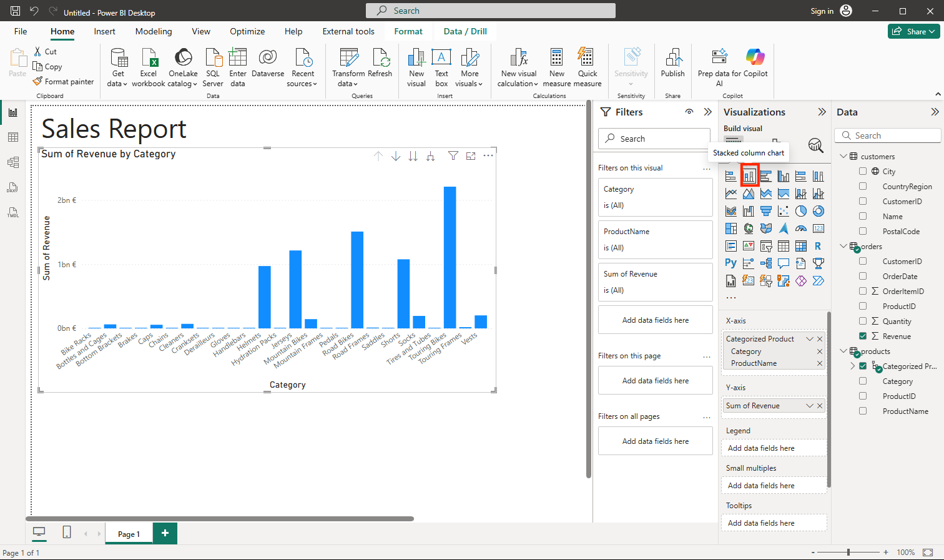Collapse the products table tree
944x560 pixels.
point(843,351)
